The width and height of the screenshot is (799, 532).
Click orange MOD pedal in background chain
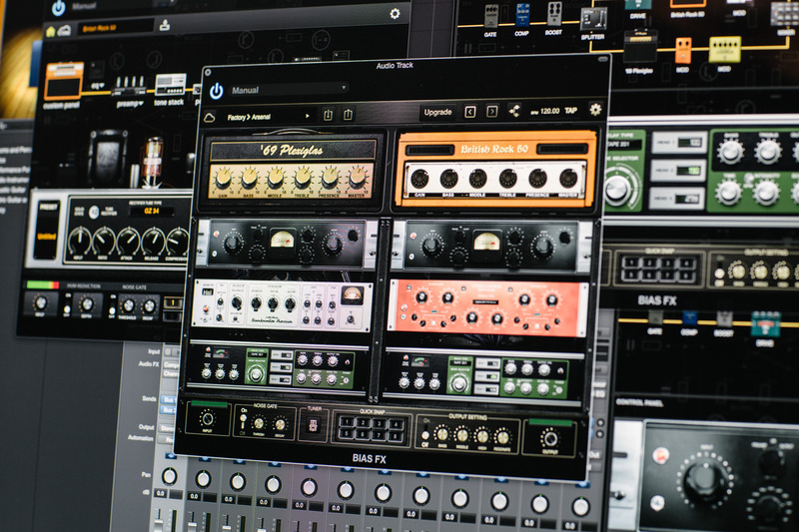(x=683, y=51)
